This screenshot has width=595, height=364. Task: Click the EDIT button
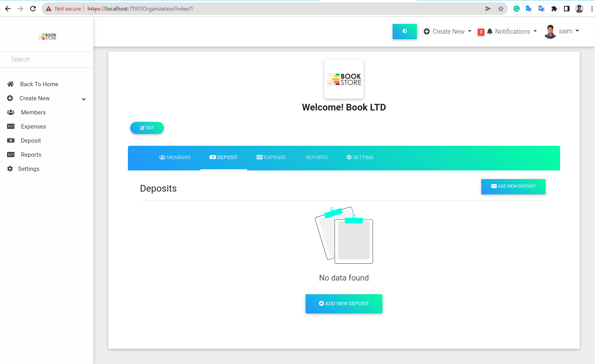click(x=147, y=128)
